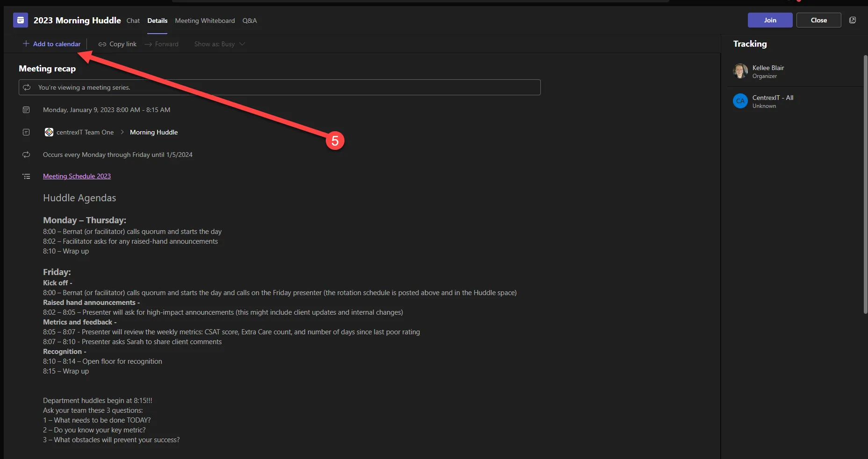Open the centrexIT Team One team
868x459 pixels.
tap(85, 132)
